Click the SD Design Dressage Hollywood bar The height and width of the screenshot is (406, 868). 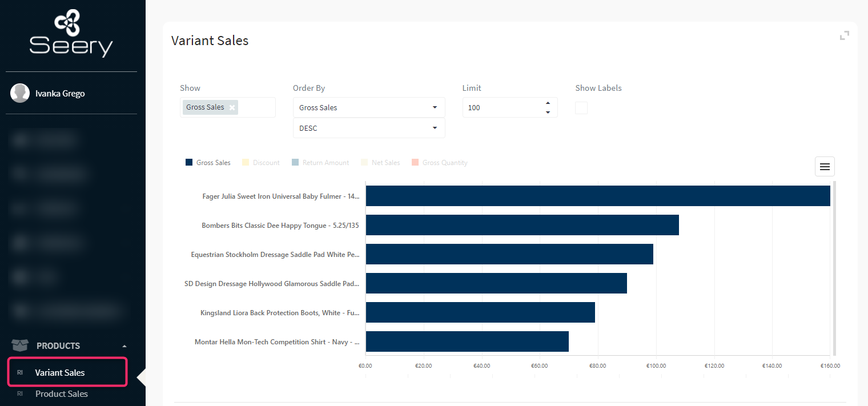pos(496,283)
